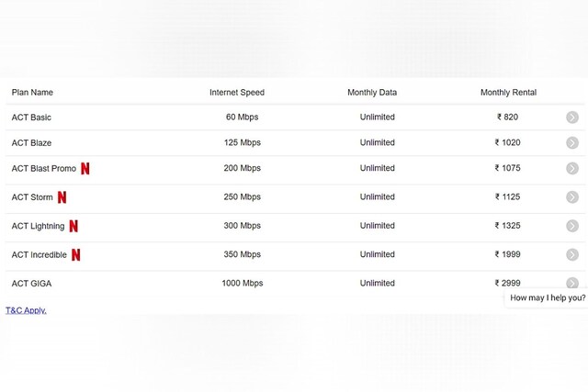Expand ACT Blast Promo using its arrow
Image resolution: width=588 pixels, height=392 pixels.
tap(572, 169)
